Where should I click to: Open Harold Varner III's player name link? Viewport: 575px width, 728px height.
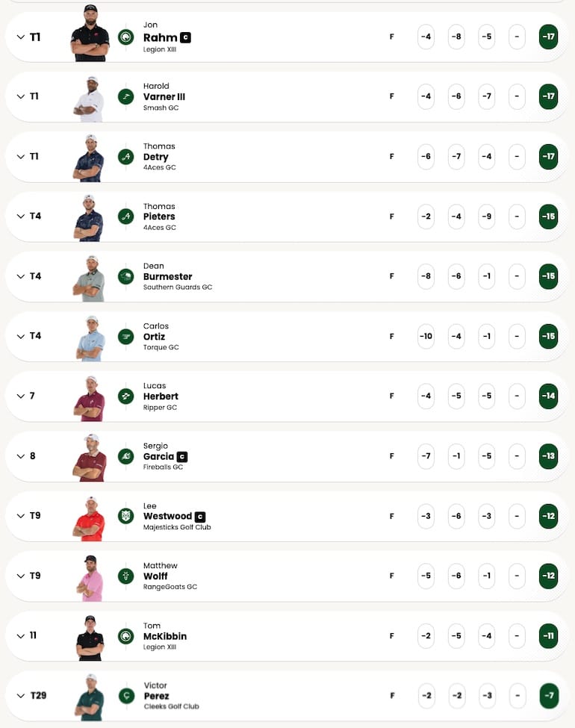coord(164,97)
